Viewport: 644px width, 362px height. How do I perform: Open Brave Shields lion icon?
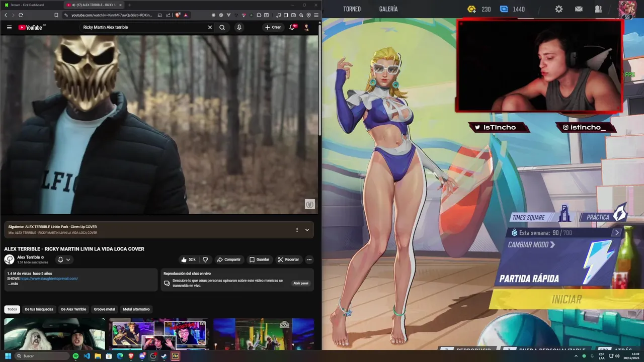click(x=178, y=15)
